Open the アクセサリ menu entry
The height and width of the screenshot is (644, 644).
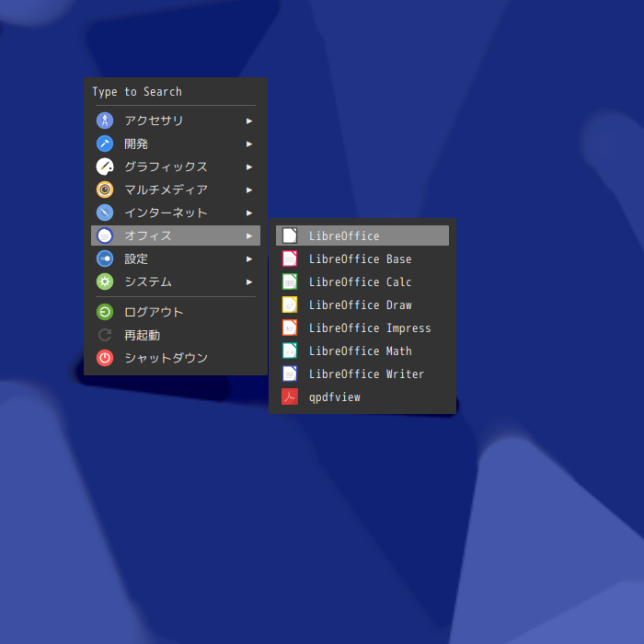(176, 121)
